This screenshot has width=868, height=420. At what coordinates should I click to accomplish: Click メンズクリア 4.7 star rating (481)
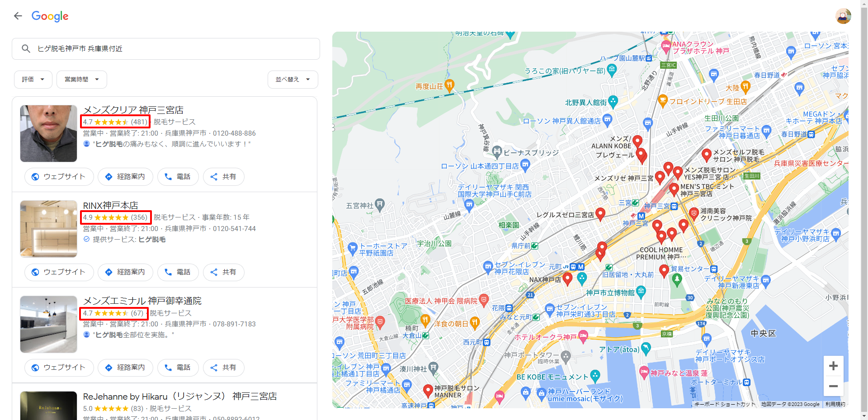point(115,122)
